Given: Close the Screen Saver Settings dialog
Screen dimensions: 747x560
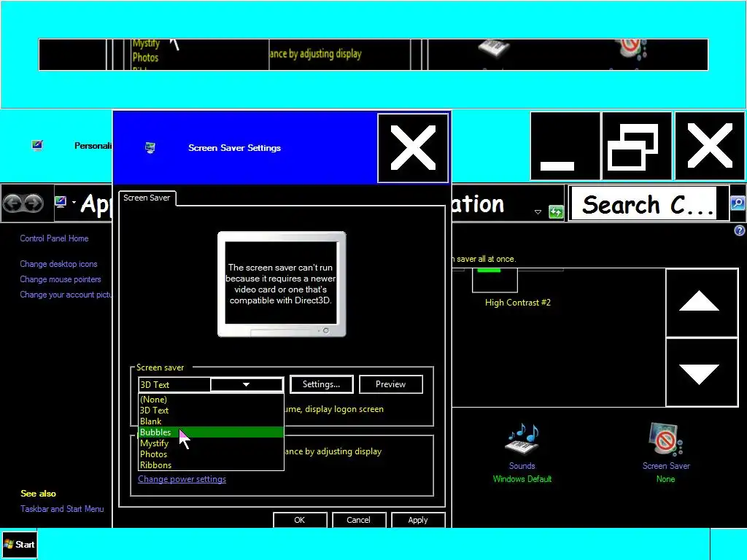Looking at the screenshot, I should coord(413,147).
